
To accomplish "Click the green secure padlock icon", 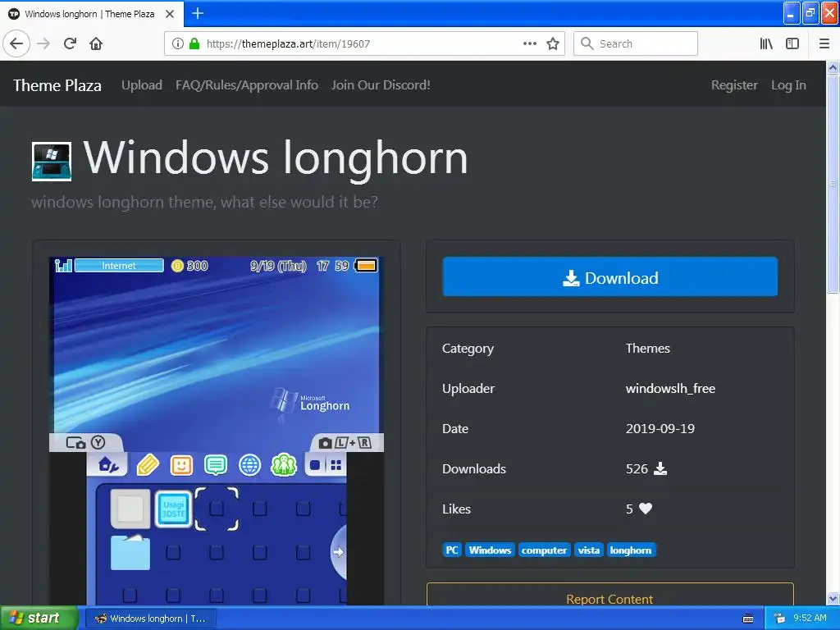I will pyautogui.click(x=194, y=44).
